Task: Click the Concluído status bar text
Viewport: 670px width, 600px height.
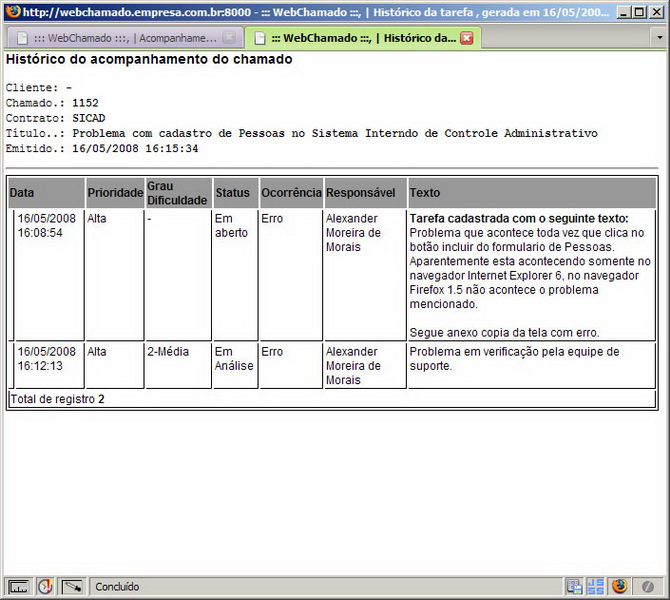Action: tap(118, 587)
